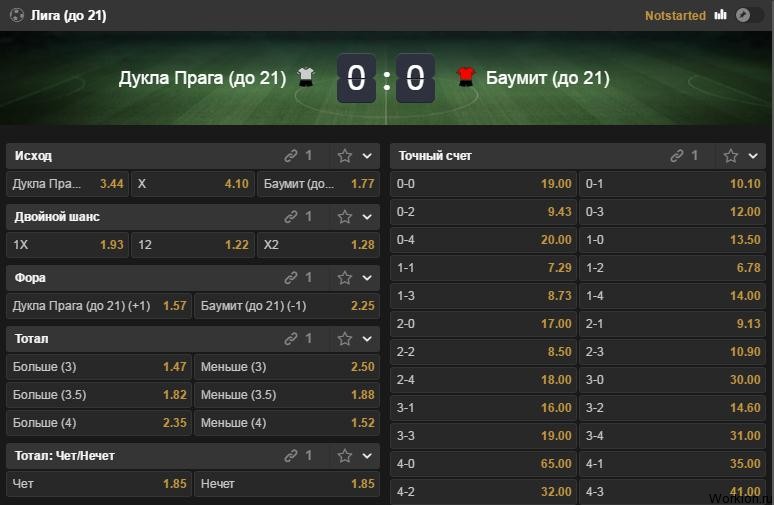Favorite the Исход market with star

click(345, 156)
